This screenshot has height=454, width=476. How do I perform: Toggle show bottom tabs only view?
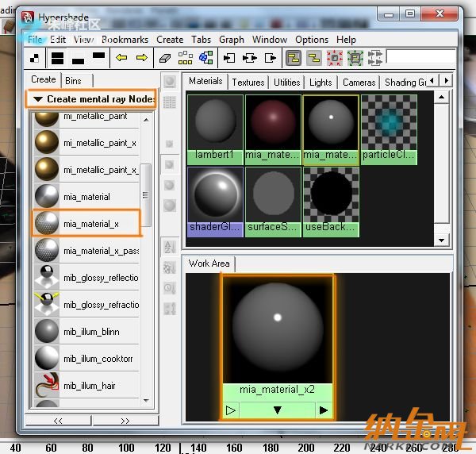tap(78, 58)
